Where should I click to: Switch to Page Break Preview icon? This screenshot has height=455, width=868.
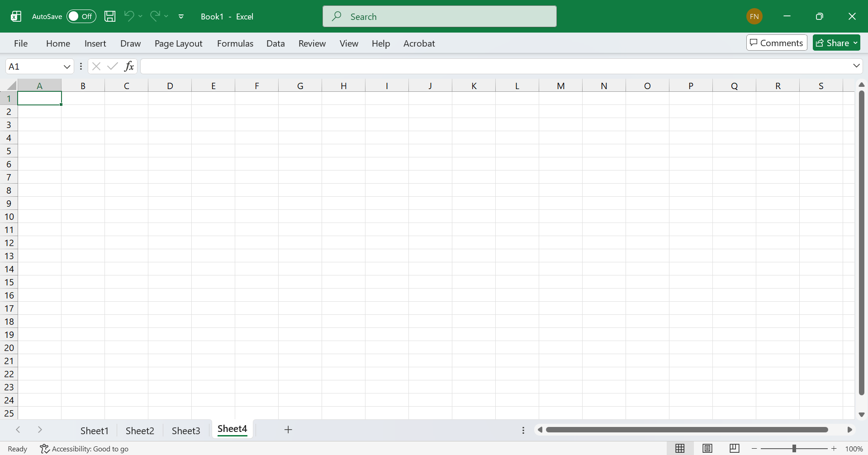click(x=735, y=448)
